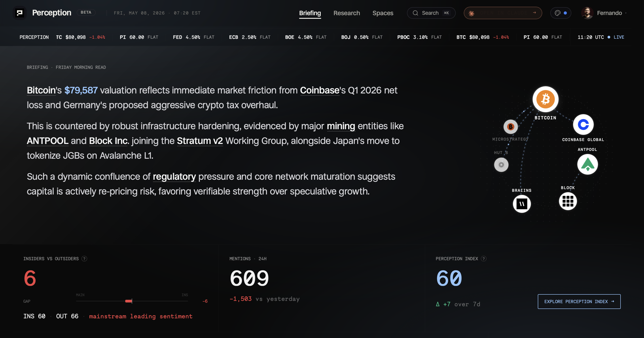Select the Block node icon
Viewport: 644px width, 338px height.
pos(568,201)
